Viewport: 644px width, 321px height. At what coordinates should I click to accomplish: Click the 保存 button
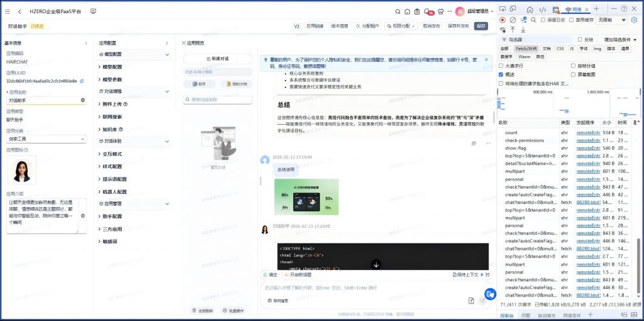481,26
